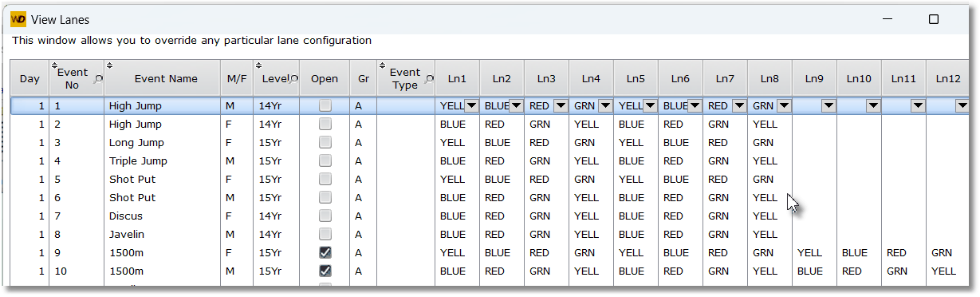Image resolution: width=980 pixels, height=297 pixels.
Task: Open the Ln3 dropdown in event 1 row
Action: pyautogui.click(x=561, y=105)
